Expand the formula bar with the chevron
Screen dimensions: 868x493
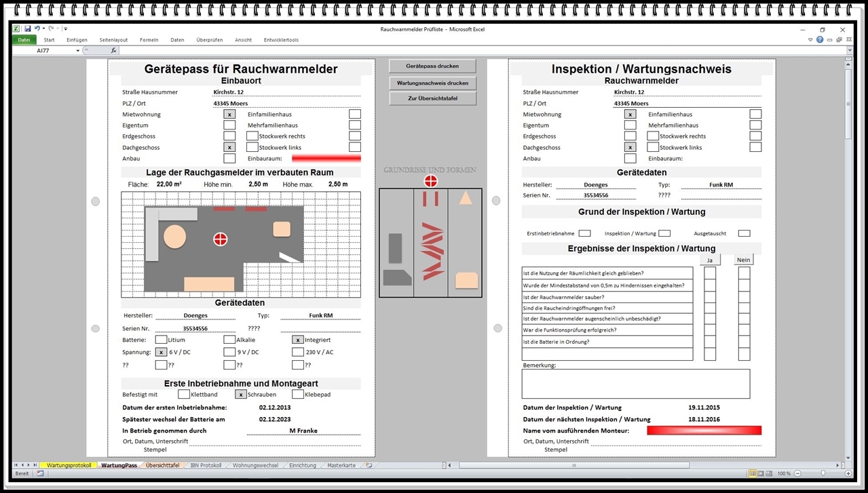point(848,51)
